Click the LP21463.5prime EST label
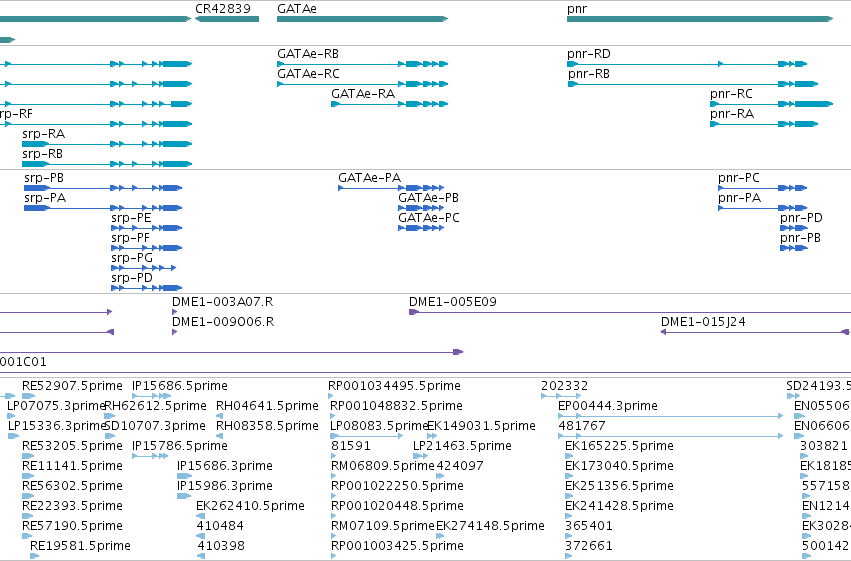Viewport: 851px width, 561px height. pyautogui.click(x=462, y=447)
